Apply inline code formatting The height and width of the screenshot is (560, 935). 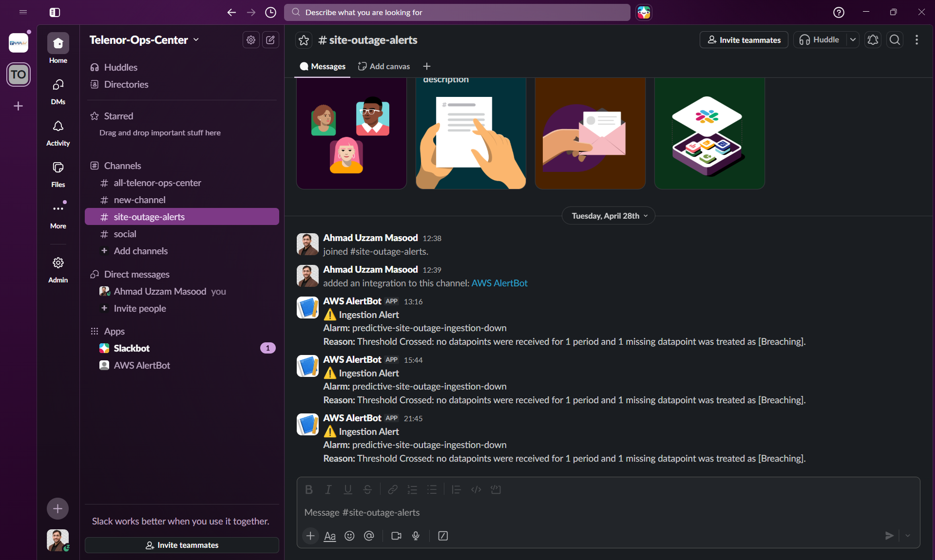click(476, 489)
